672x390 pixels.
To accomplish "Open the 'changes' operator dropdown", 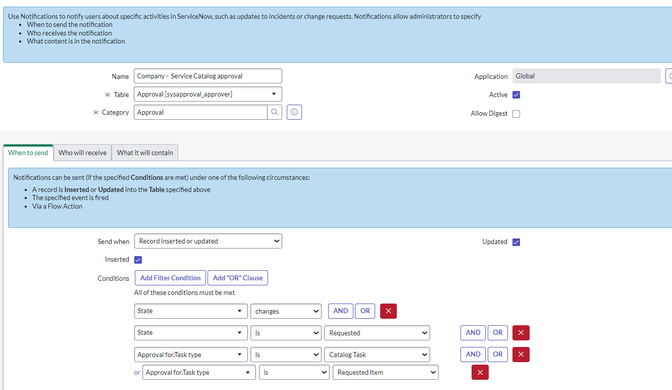I will (x=286, y=311).
